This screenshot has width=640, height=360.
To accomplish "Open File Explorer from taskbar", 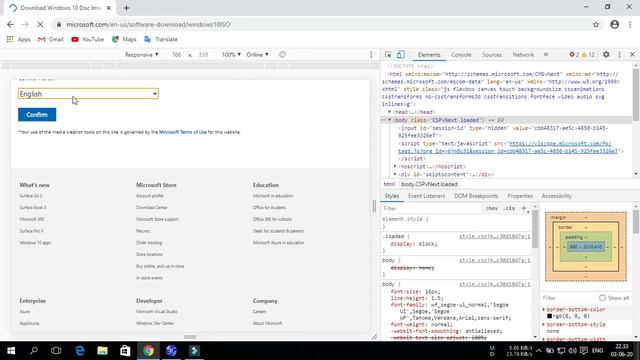I will click(102, 351).
